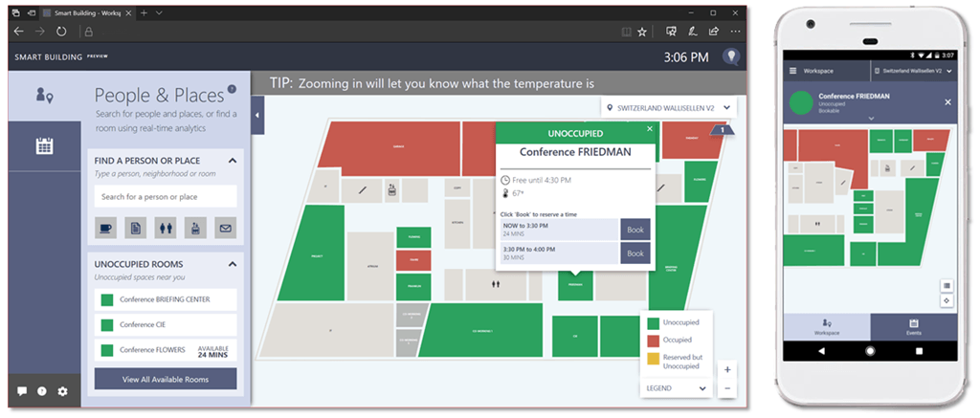Open the calendar events sidebar icon
This screenshot has height=418, width=980.
(x=44, y=146)
